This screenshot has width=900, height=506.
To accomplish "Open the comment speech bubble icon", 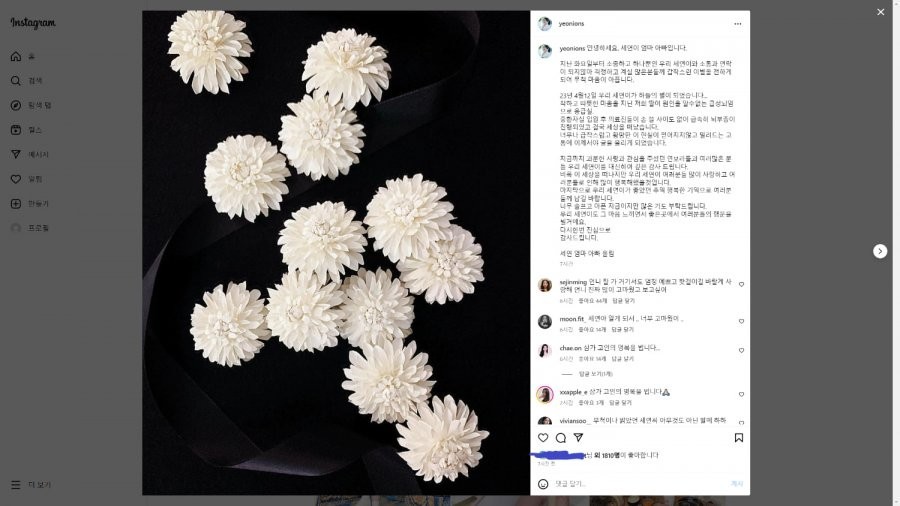I will [x=561, y=438].
